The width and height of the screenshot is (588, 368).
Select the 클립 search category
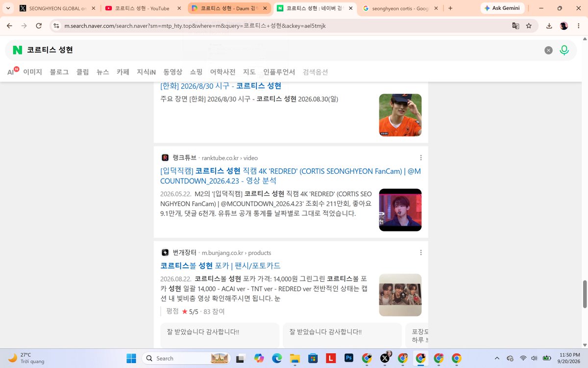coord(83,72)
